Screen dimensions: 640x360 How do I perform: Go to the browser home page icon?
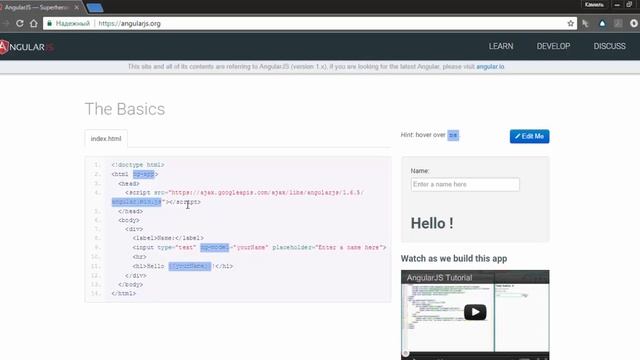click(x=34, y=23)
